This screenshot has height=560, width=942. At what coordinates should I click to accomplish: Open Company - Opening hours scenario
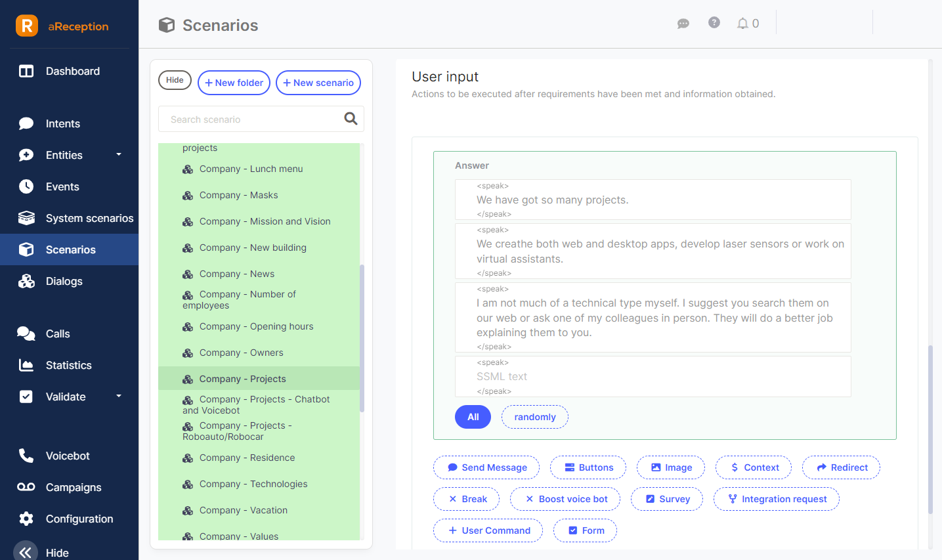[x=259, y=327]
